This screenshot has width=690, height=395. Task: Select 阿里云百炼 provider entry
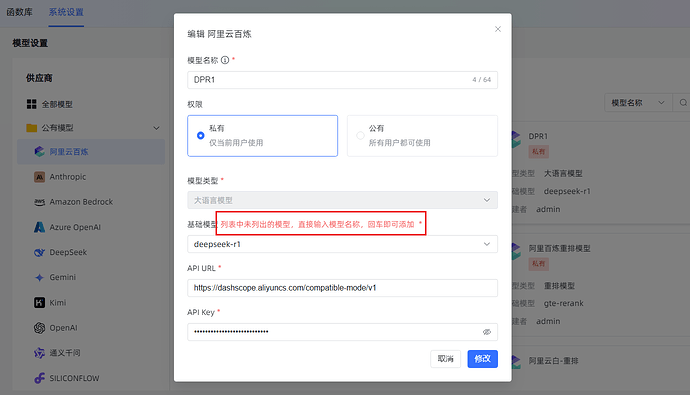(91, 152)
